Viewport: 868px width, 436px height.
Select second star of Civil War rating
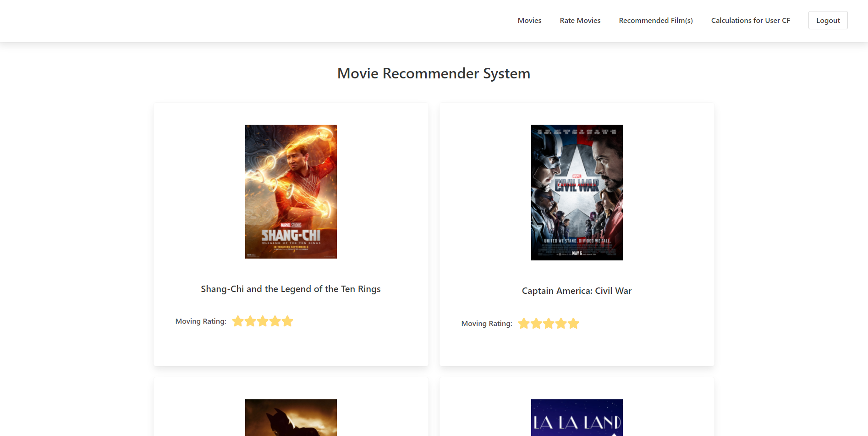[x=536, y=323]
